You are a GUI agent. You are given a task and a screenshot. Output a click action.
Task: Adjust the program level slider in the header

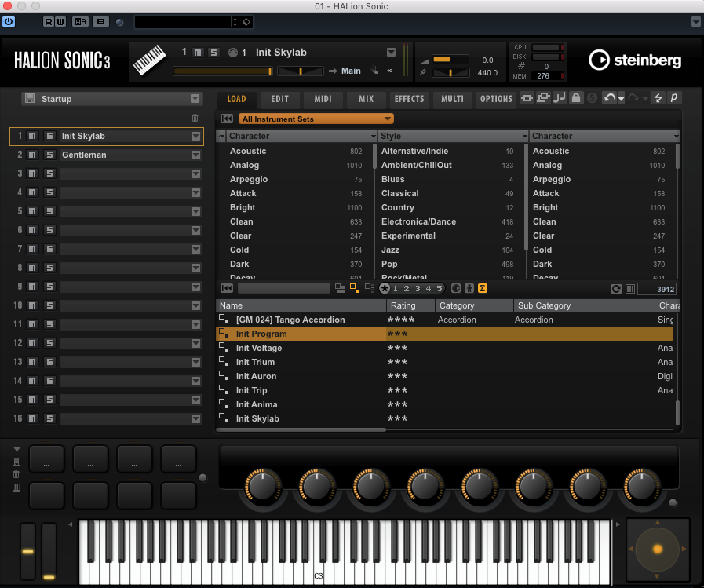click(223, 71)
